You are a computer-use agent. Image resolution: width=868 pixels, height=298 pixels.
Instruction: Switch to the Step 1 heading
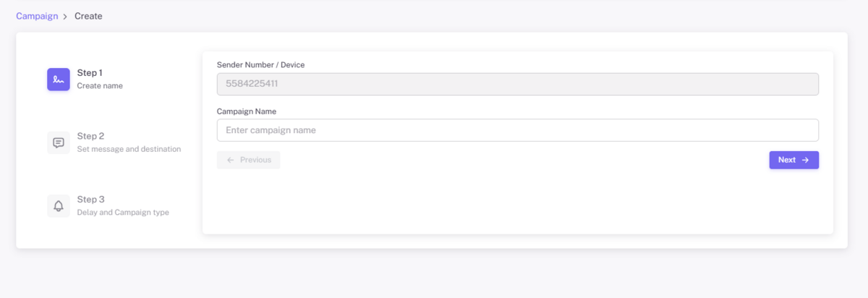pos(90,73)
